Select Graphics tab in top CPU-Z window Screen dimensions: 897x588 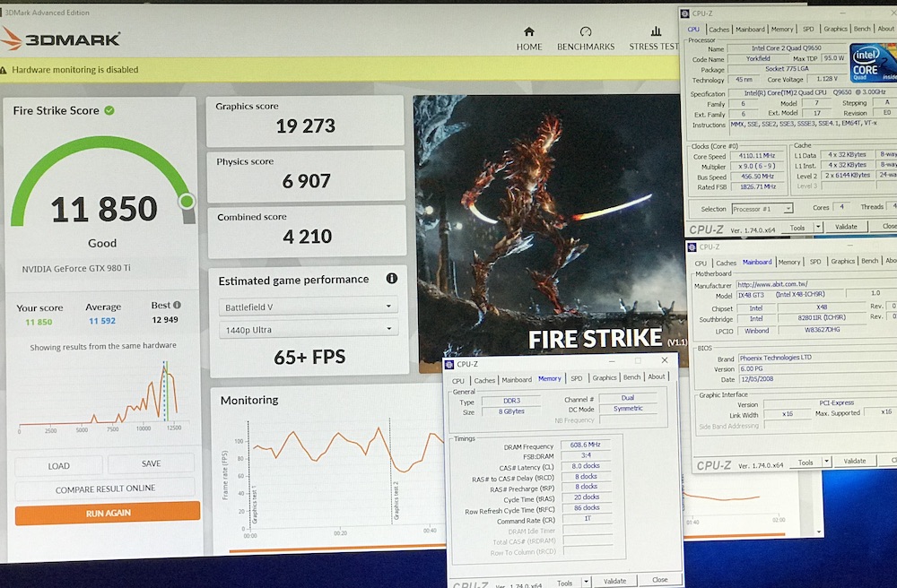click(x=835, y=29)
